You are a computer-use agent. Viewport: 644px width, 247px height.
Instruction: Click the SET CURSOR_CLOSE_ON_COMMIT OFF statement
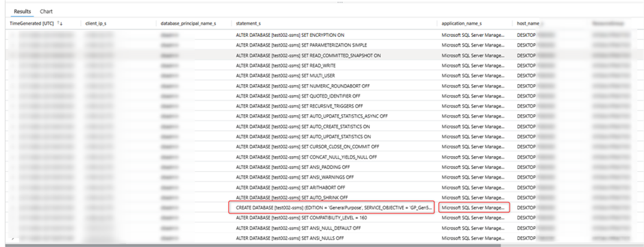pyautogui.click(x=307, y=146)
